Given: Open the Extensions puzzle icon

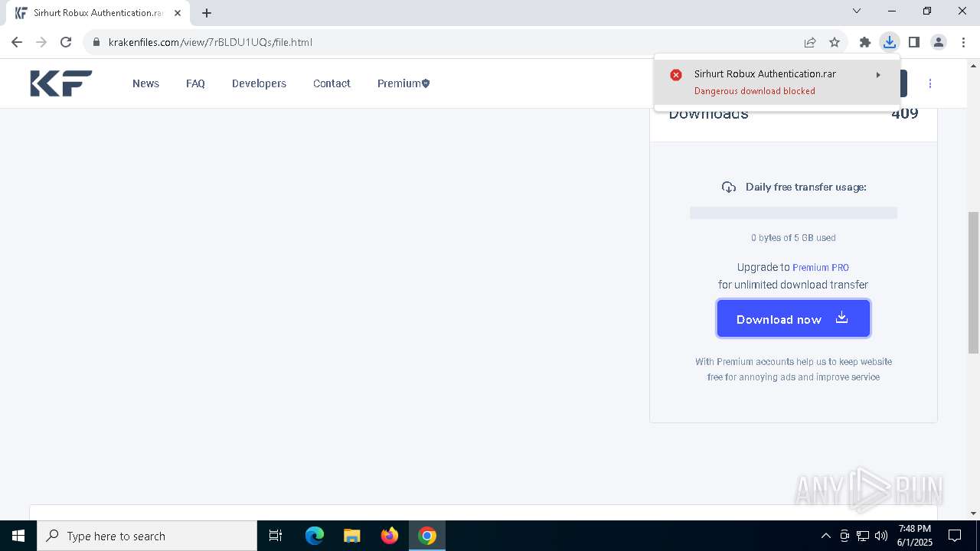Looking at the screenshot, I should 865,42.
